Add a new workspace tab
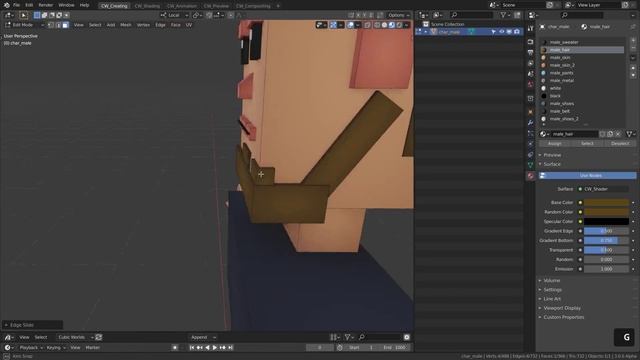Viewport: 640px width, 360px height. pyautogui.click(x=278, y=6)
